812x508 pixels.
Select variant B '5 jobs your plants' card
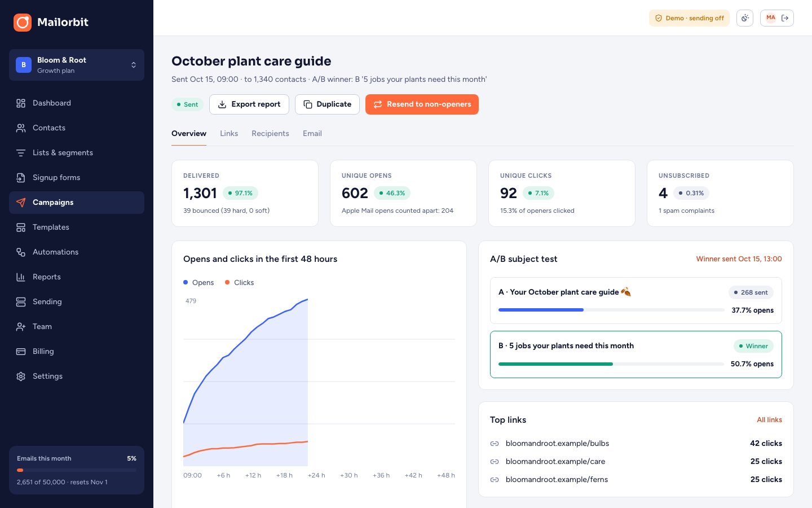click(636, 354)
